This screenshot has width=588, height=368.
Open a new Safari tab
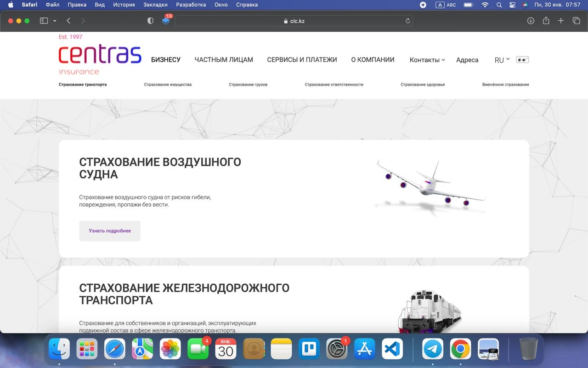(561, 21)
